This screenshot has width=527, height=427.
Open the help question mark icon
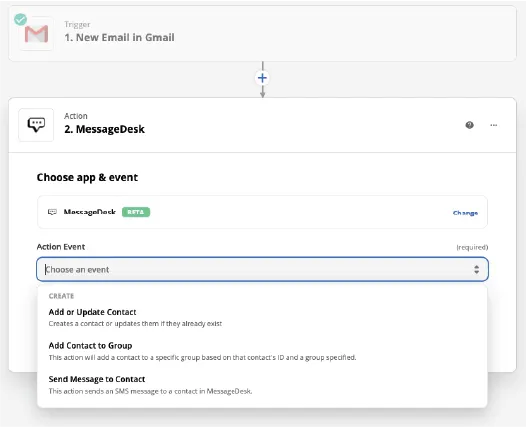click(470, 125)
